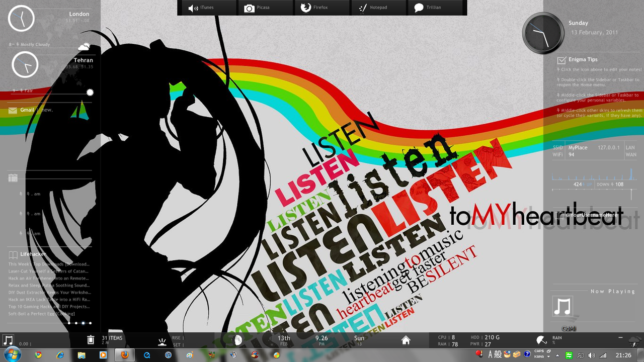The height and width of the screenshot is (362, 644).
Task: Click the Now Playing music note album art
Action: click(x=562, y=306)
